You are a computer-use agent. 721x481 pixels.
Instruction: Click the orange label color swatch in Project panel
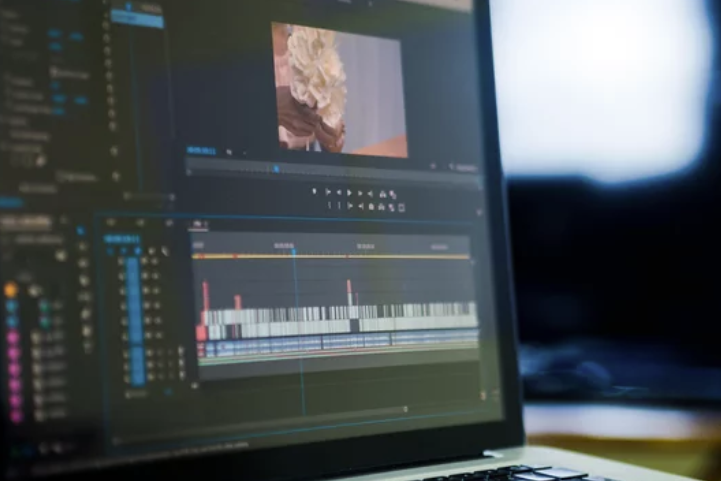(11, 290)
